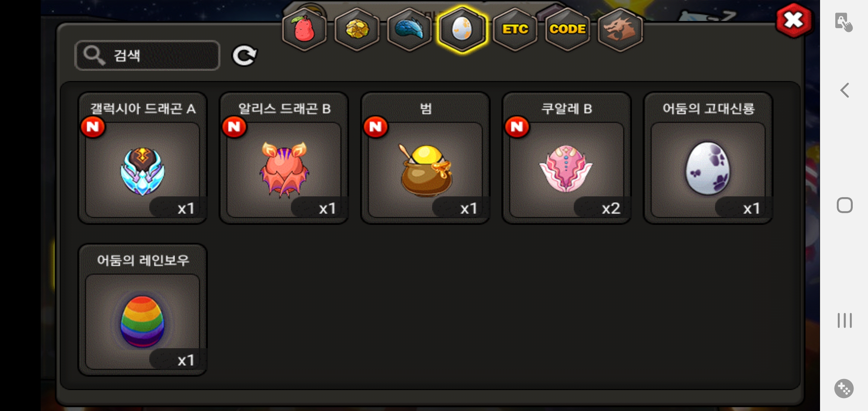Viewport: 868px width, 411px height.
Task: Click the refresh arrow icon
Action: (x=244, y=56)
